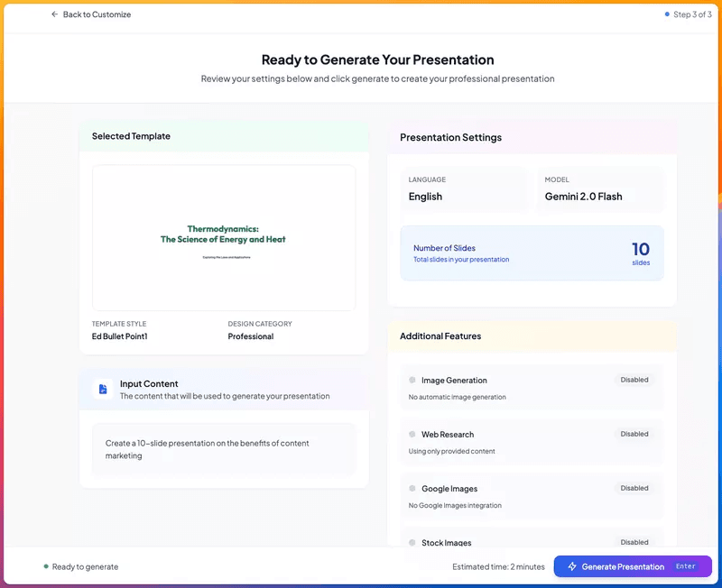
Task: Click the Disabled badge for Image Generation
Action: coord(634,380)
